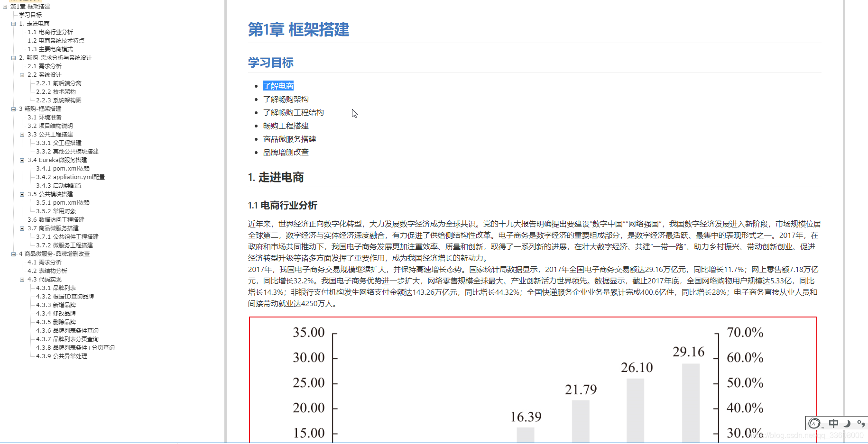
Task: Open 2.2.3 系统架构图 outline entry
Action: pyautogui.click(x=59, y=100)
